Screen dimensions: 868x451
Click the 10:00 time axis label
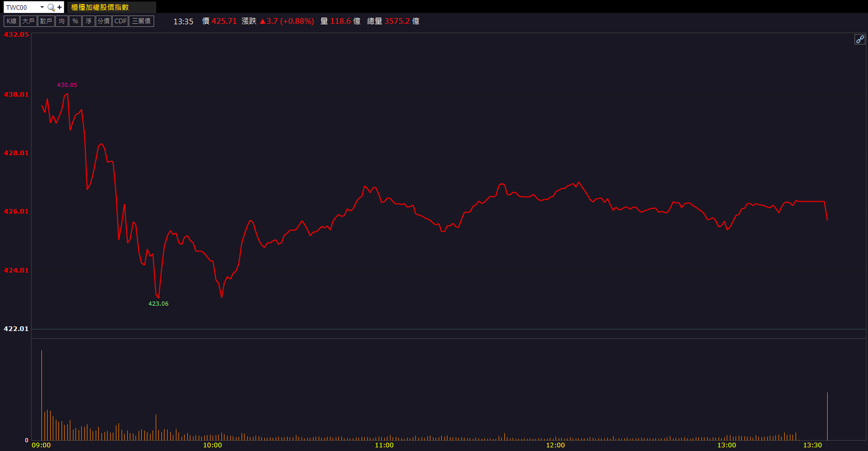pos(212,445)
